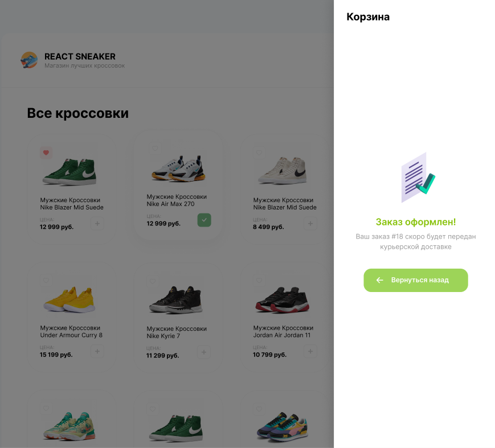Viewport: 495px width, 448px height.
Task: Select the Nike Kyrie 7 product title
Action: (177, 332)
